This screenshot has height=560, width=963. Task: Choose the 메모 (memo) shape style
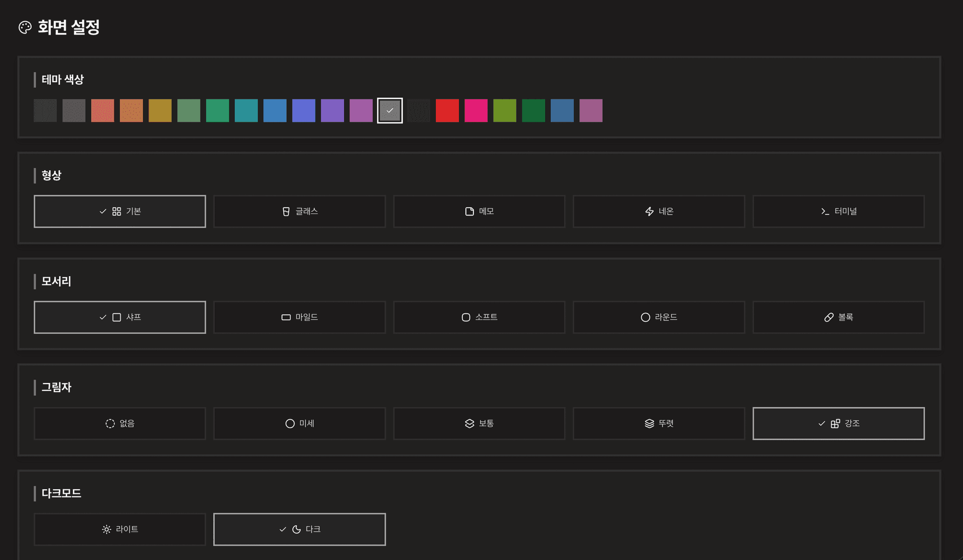(x=479, y=211)
